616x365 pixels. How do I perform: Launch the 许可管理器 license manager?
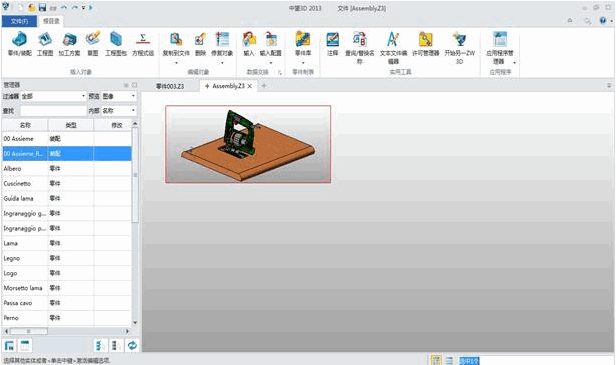(x=425, y=44)
